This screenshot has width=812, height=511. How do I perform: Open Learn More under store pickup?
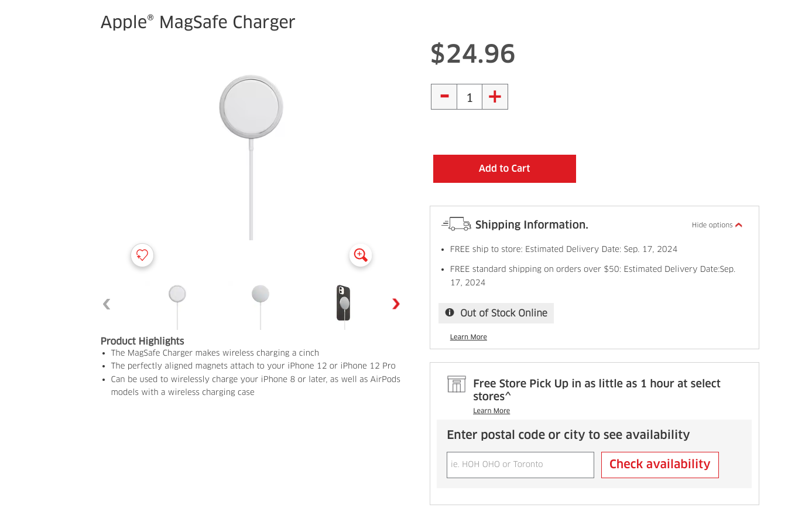click(491, 411)
